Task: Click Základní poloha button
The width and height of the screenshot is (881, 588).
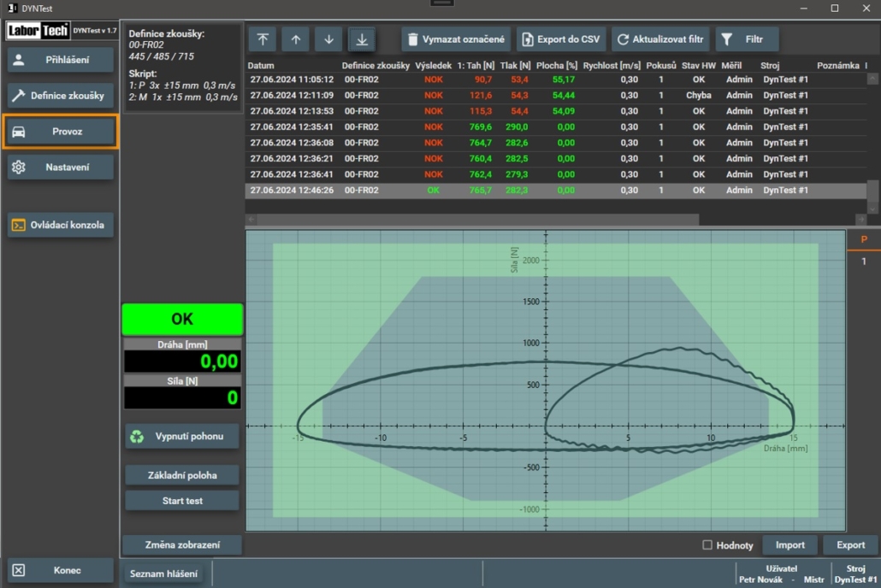Action: tap(181, 475)
